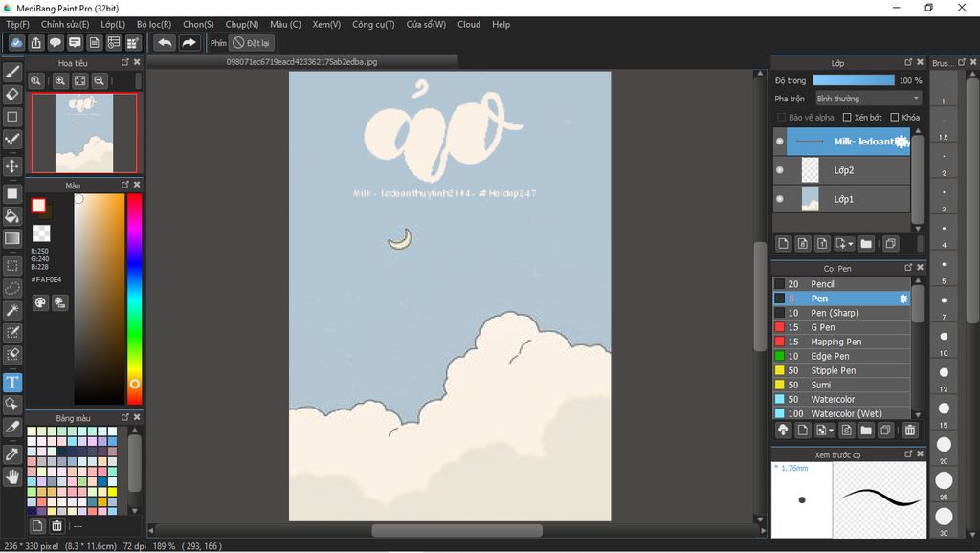The height and width of the screenshot is (553, 980).
Task: Undock the Màu panel
Action: pyautogui.click(x=125, y=185)
